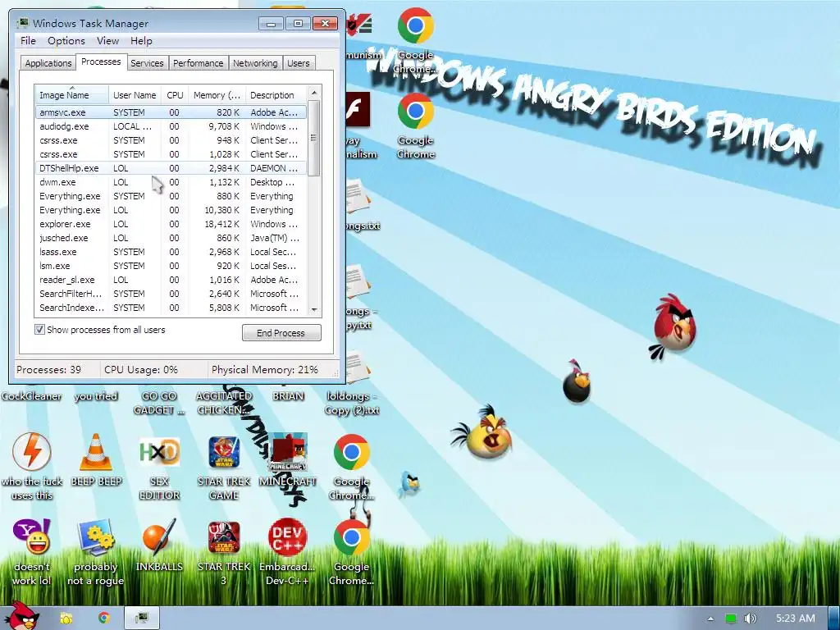Click the Show Desktop strip by clock

pyautogui.click(x=835, y=619)
